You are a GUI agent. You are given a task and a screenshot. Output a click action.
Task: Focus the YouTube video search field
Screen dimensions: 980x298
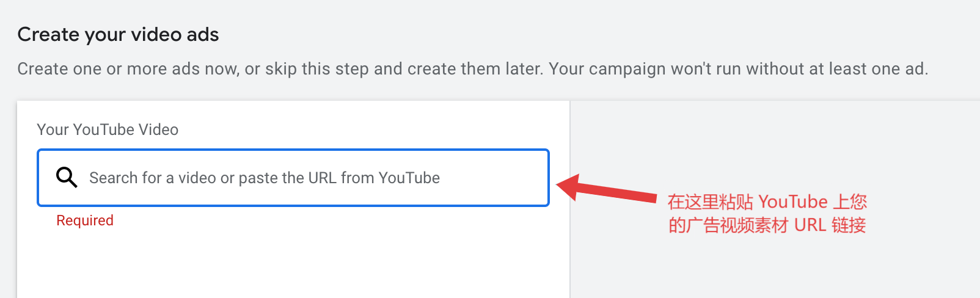coord(293,178)
